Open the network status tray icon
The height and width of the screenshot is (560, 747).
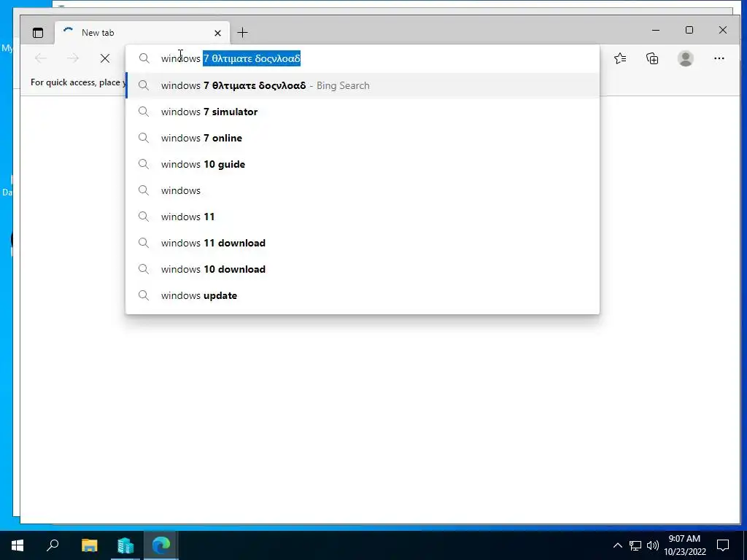[x=635, y=545]
